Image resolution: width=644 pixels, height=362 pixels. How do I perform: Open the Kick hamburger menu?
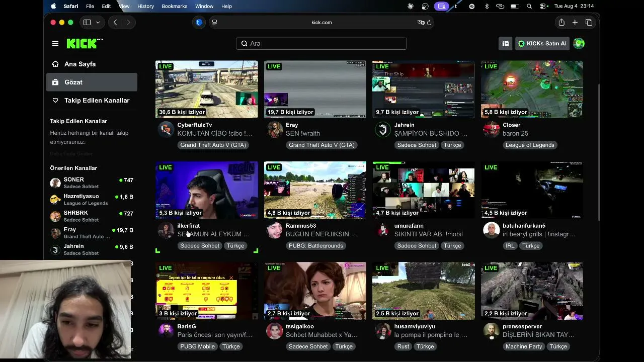click(55, 44)
